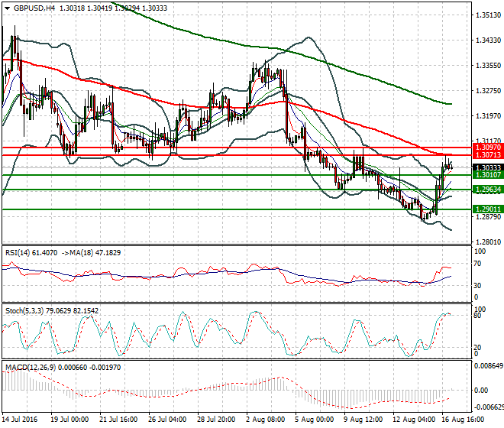This screenshot has height=428, width=504.
Task: Click the MACD scale value 0.008649
Action: click(489, 366)
